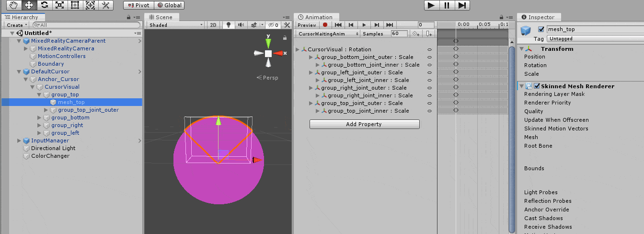Image resolution: width=644 pixels, height=234 pixels.
Task: Toggle scene effects layers icon
Action: [254, 25]
